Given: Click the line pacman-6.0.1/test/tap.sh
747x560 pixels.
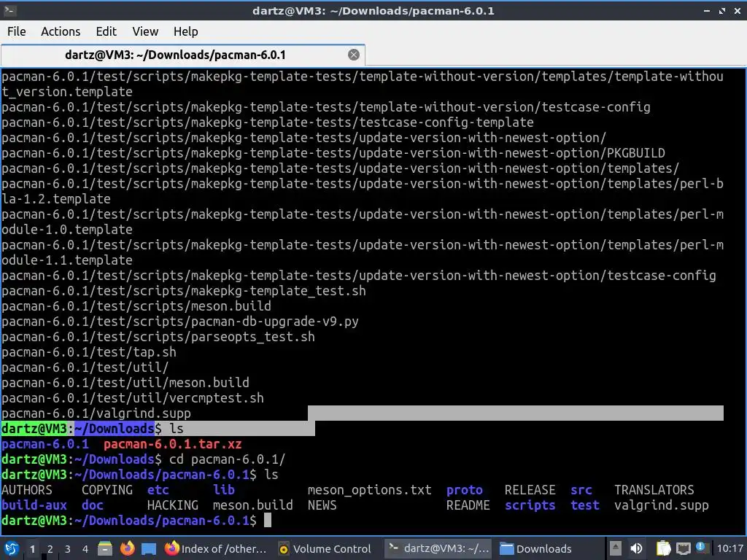Looking at the screenshot, I should coord(89,352).
